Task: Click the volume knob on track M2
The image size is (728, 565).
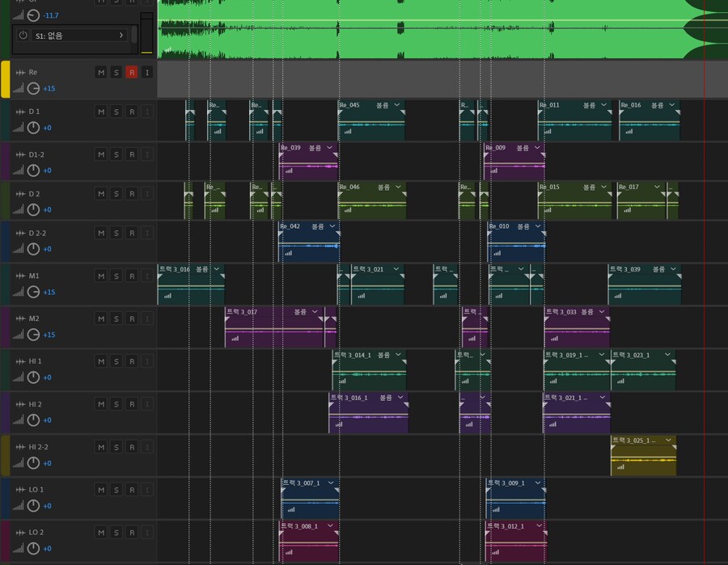Action: coord(33,335)
